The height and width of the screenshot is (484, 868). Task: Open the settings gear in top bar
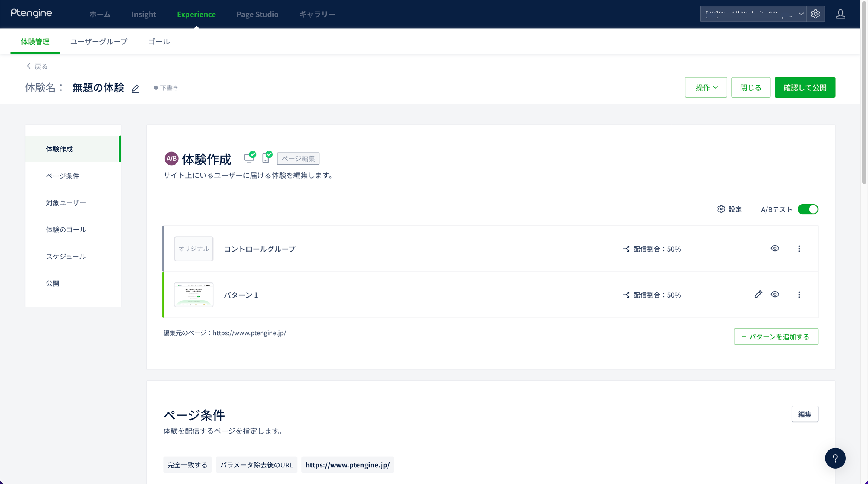click(815, 14)
